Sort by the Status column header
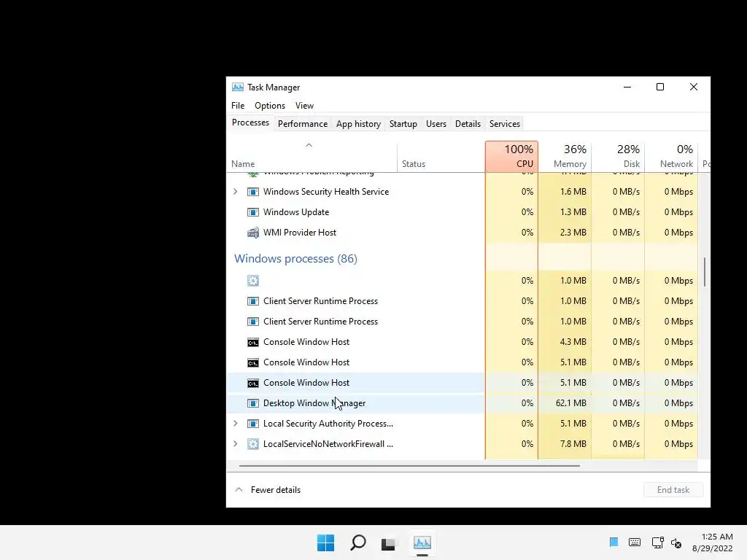 [x=441, y=157]
